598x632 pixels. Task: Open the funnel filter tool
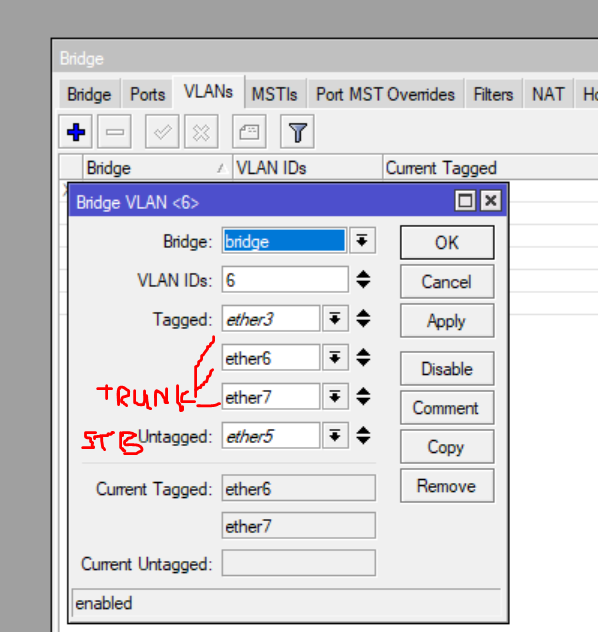(x=297, y=132)
